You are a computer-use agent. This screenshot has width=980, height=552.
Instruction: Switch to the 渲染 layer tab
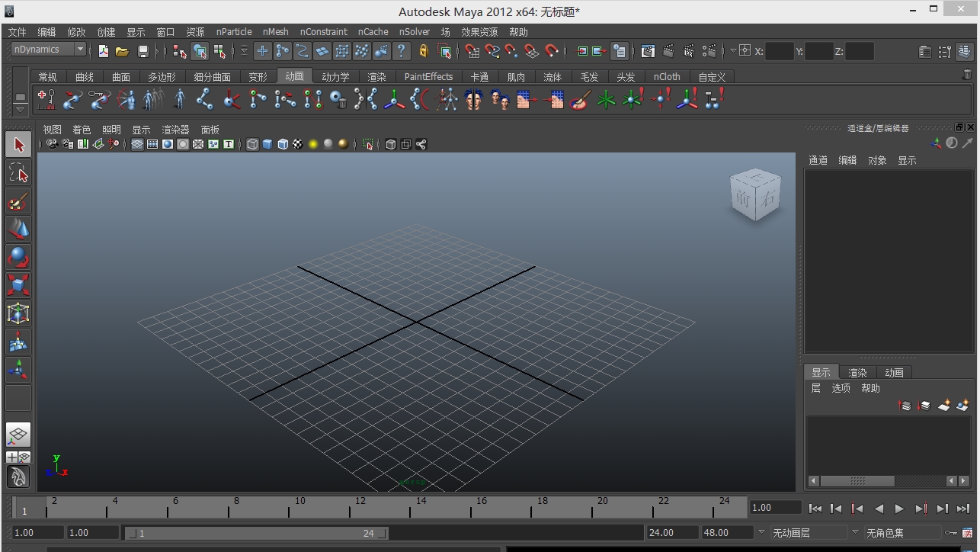(857, 373)
